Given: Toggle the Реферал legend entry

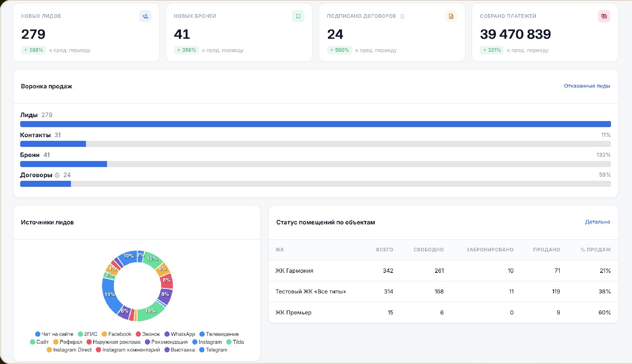Looking at the screenshot, I should tap(68, 342).
